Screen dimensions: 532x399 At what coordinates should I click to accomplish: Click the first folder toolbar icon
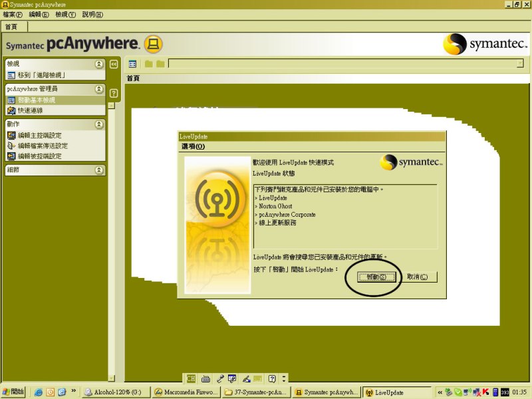coord(148,64)
